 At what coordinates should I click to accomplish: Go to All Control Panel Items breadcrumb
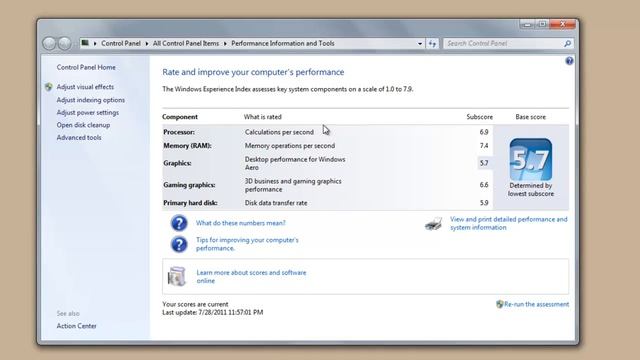coord(186,43)
